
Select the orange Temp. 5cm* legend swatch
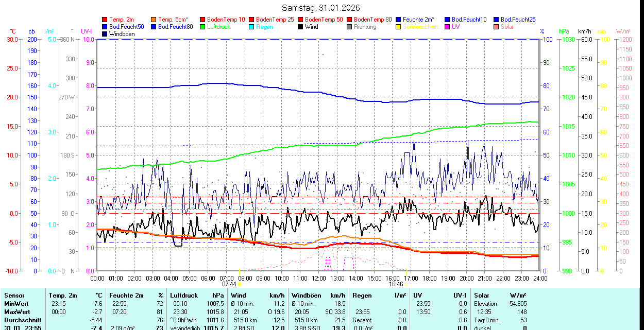[x=154, y=20]
